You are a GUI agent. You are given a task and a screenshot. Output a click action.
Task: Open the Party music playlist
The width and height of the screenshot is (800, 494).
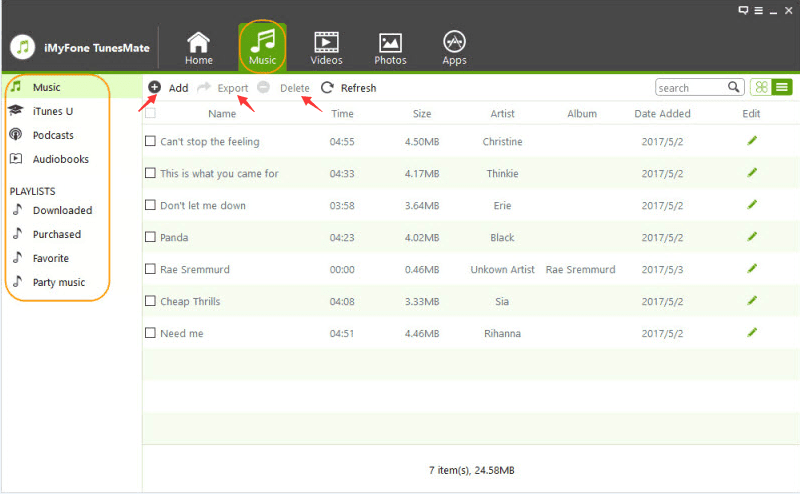59,282
